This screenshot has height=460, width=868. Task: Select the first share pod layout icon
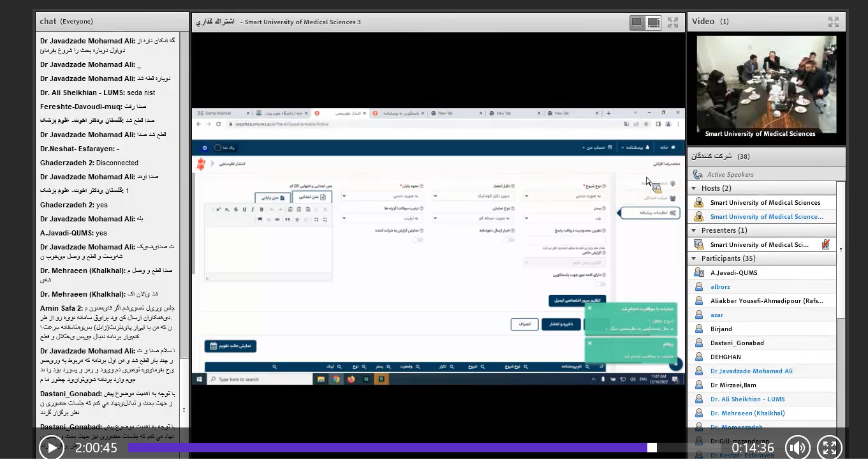(637, 22)
